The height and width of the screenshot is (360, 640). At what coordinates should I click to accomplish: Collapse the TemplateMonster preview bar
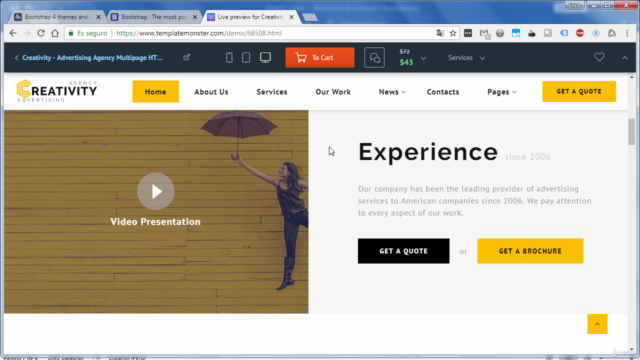[625, 58]
